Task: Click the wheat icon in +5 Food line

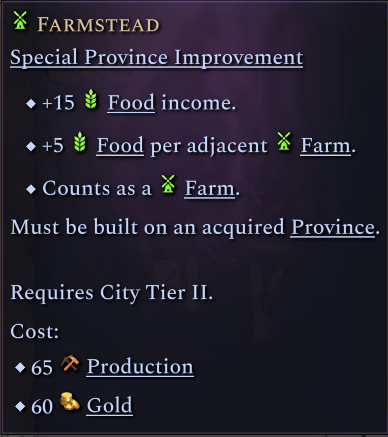Action: 80,142
